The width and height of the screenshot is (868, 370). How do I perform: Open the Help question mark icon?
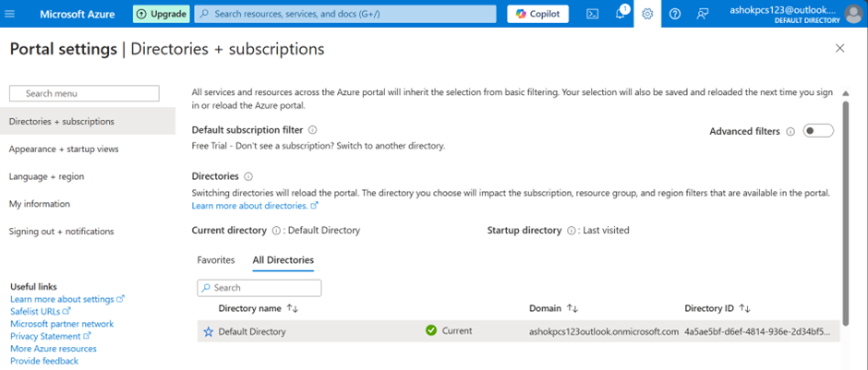tap(675, 14)
